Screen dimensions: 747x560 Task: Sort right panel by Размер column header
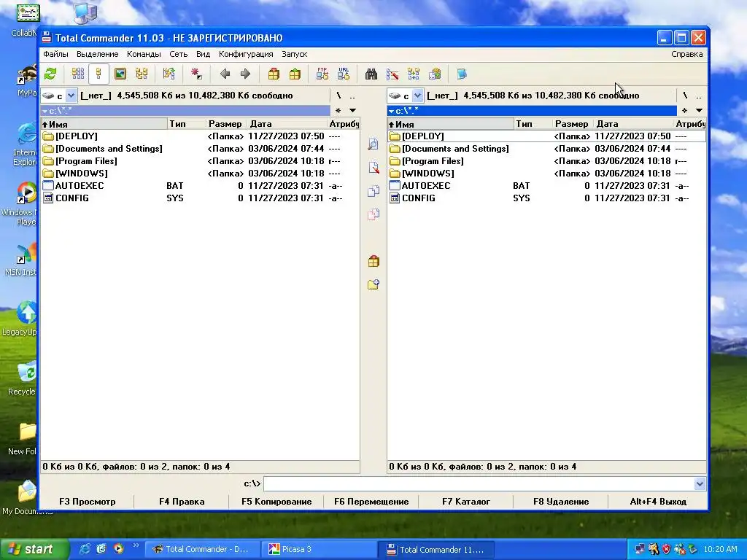pos(573,124)
